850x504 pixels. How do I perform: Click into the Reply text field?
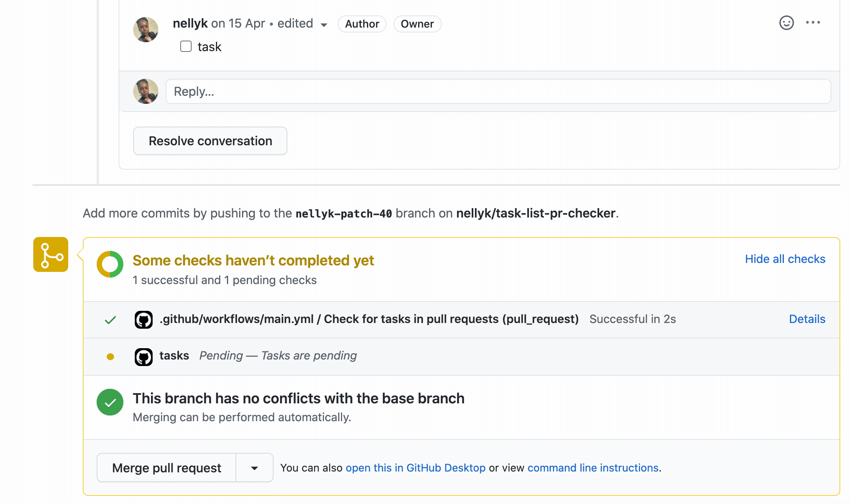click(x=498, y=91)
